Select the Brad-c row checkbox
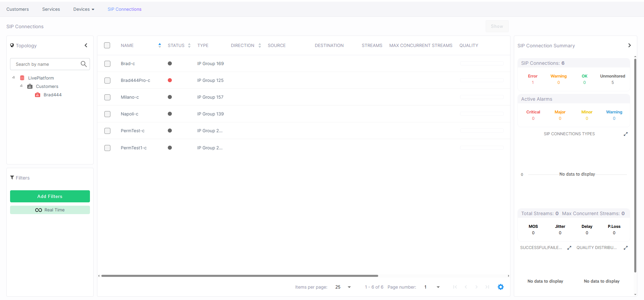644x300 pixels. tap(107, 64)
